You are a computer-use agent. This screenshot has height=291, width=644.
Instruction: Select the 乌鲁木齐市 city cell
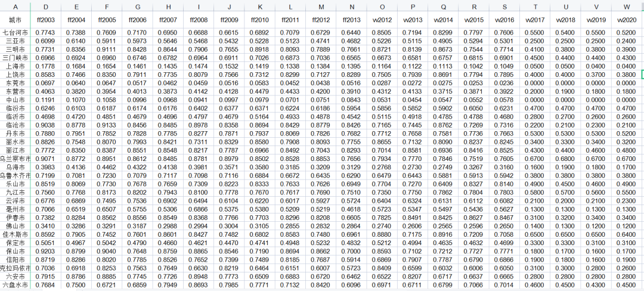point(15,176)
